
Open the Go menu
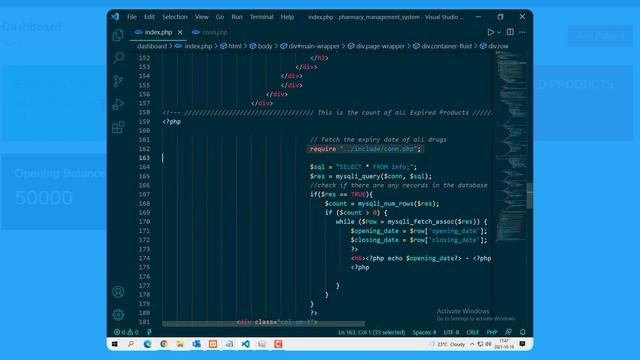pos(220,17)
